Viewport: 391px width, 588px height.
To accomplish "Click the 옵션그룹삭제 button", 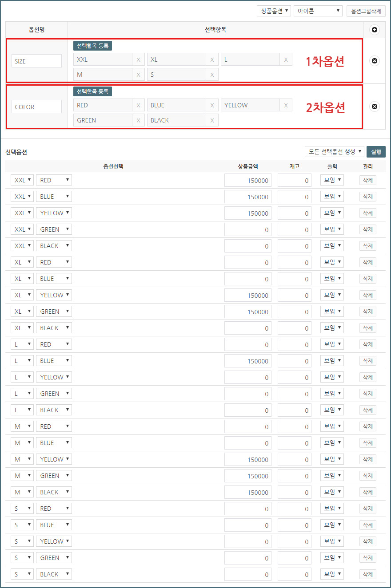I will (x=366, y=11).
